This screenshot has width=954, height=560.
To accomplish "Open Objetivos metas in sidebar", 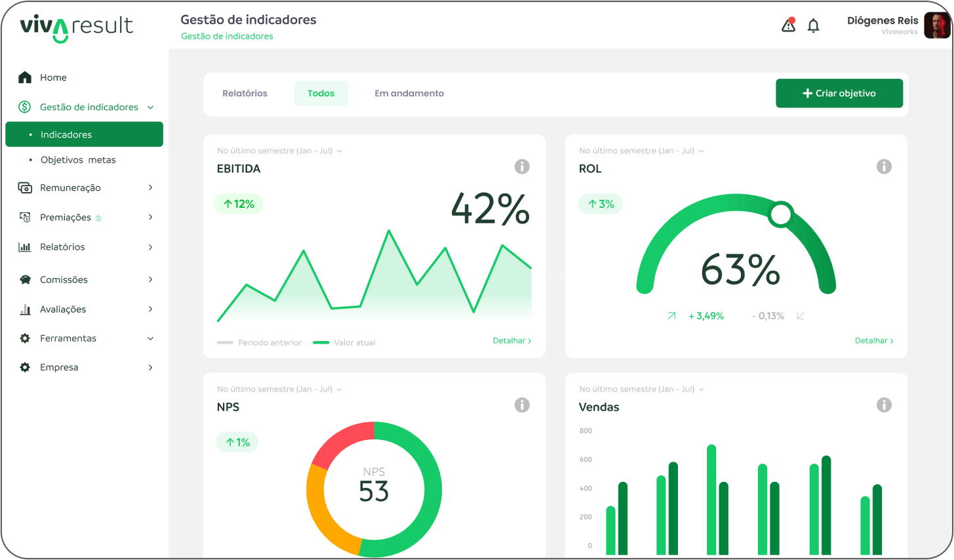I will [x=78, y=160].
